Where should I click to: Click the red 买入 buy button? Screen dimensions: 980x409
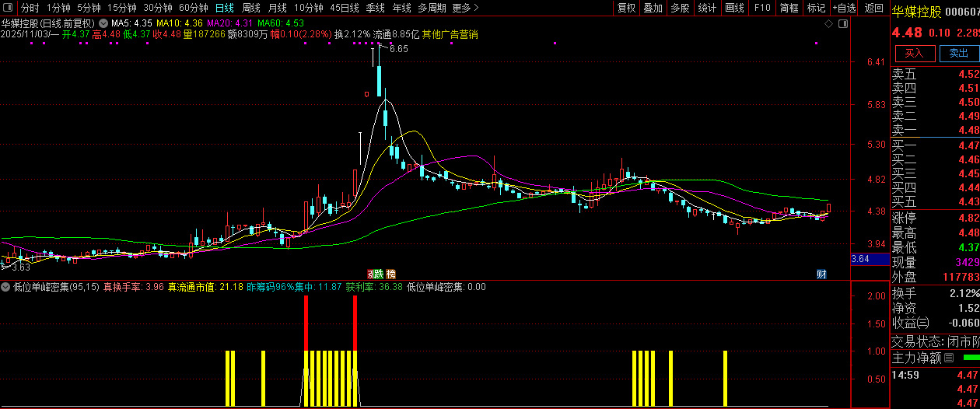915,54
